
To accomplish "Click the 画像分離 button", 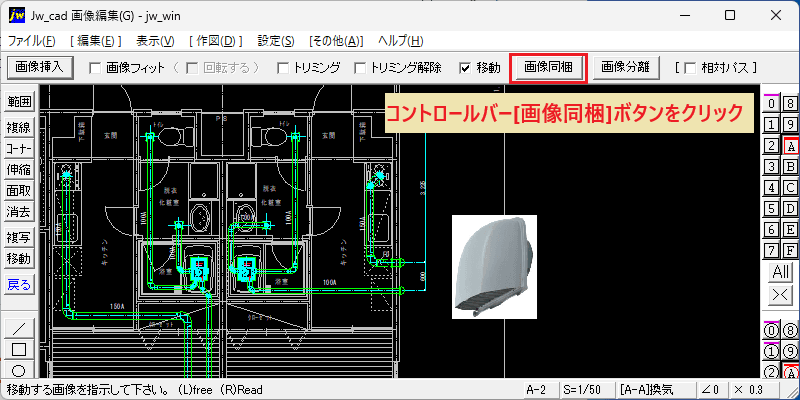I will click(x=625, y=68).
